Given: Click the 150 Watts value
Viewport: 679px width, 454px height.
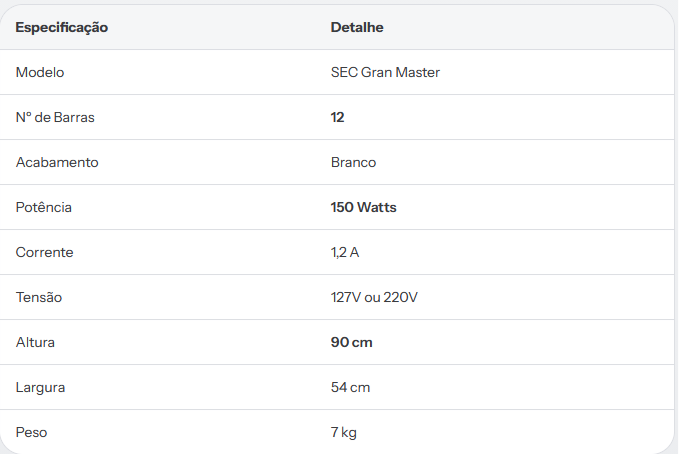Looking at the screenshot, I should pyautogui.click(x=363, y=208).
